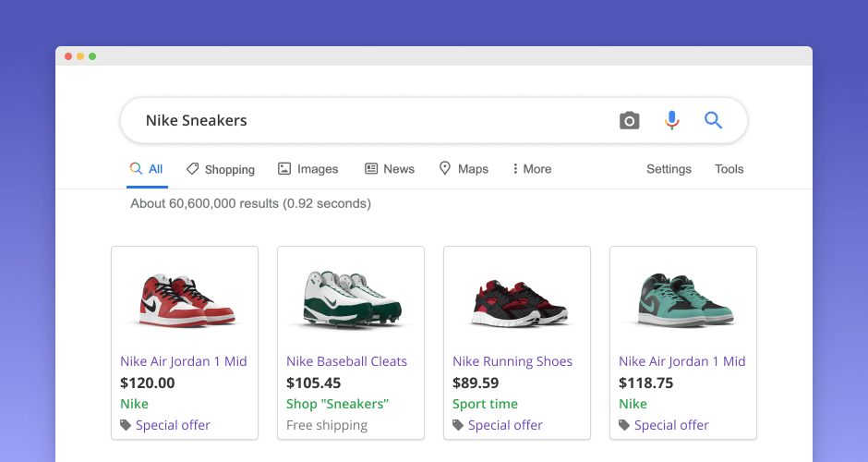Screen dimensions: 868x462
Task: Open the Tools menu
Action: pyautogui.click(x=729, y=169)
